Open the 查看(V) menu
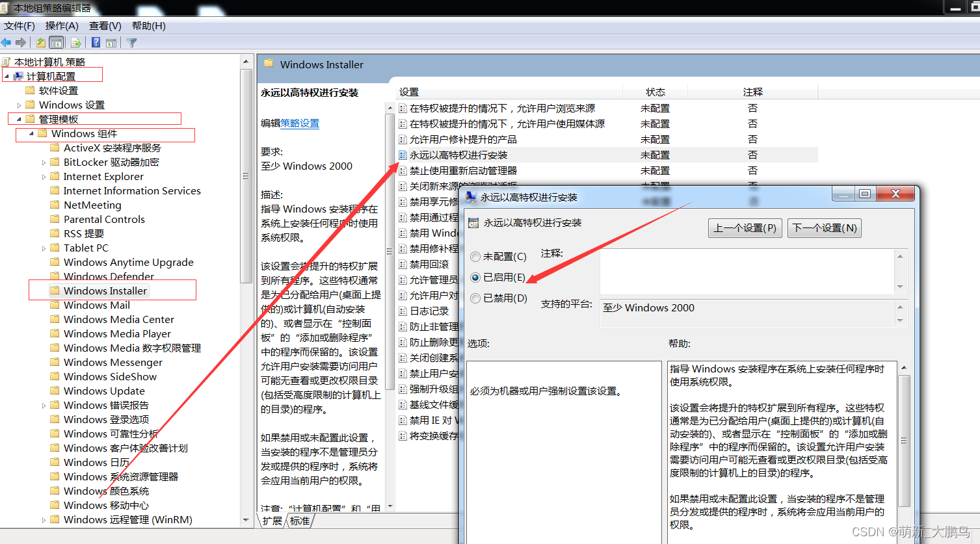 click(105, 26)
